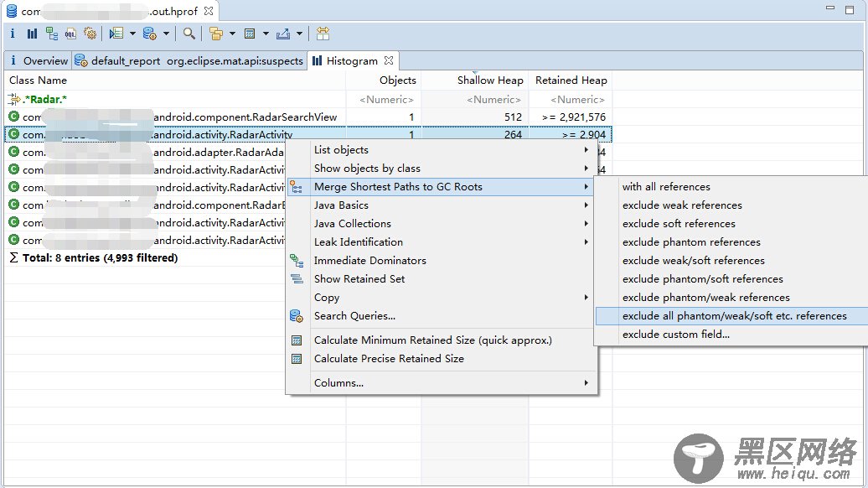Choose Search Queries... menu entry
This screenshot has width=868, height=488.
pos(442,316)
